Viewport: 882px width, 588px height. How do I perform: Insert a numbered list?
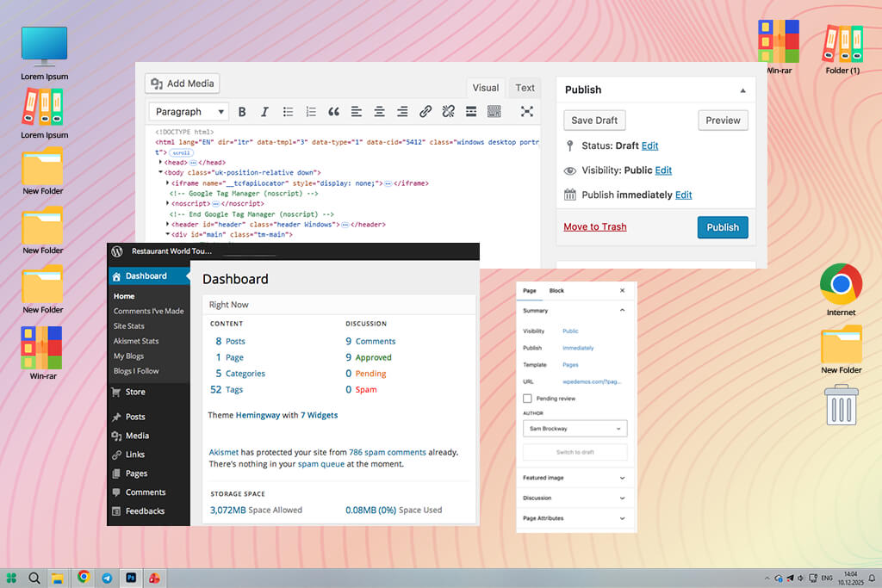tap(310, 112)
